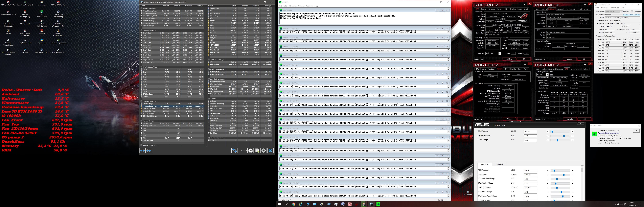
Task: Click the TurboV Advanced panel vertical scrollbar
Action: click(x=582, y=183)
